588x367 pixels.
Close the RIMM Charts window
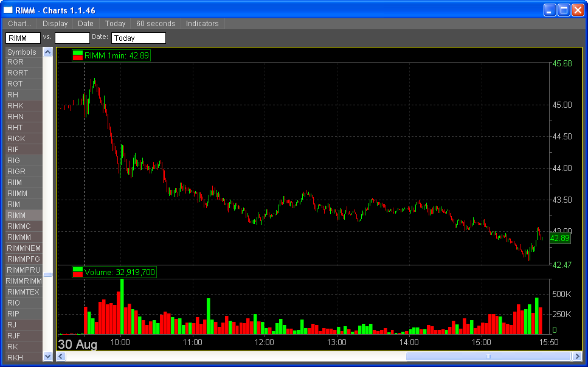[578, 10]
